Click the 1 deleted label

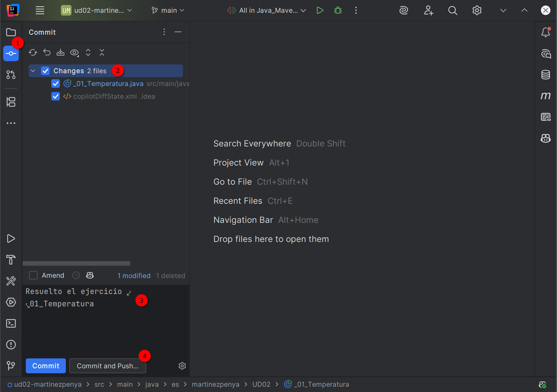point(171,276)
